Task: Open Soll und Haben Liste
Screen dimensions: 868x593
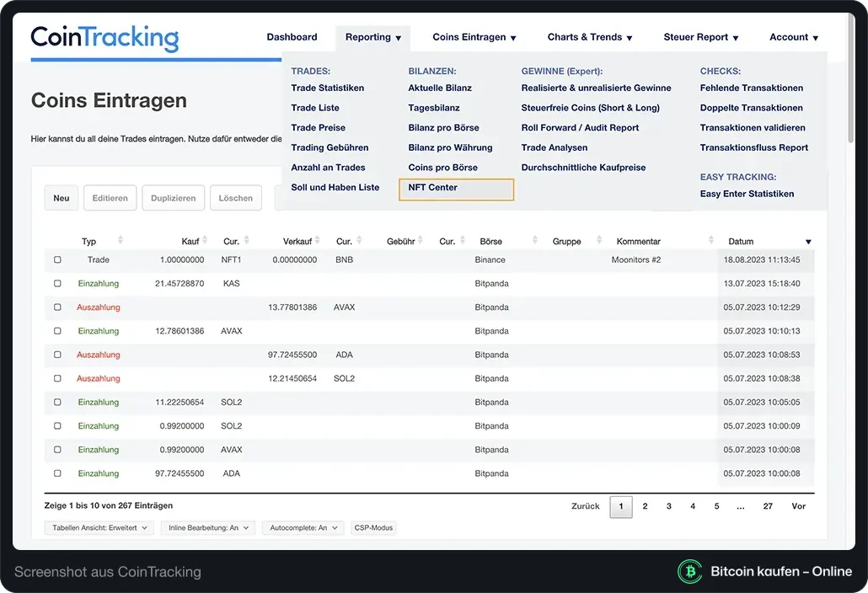Action: 335,188
